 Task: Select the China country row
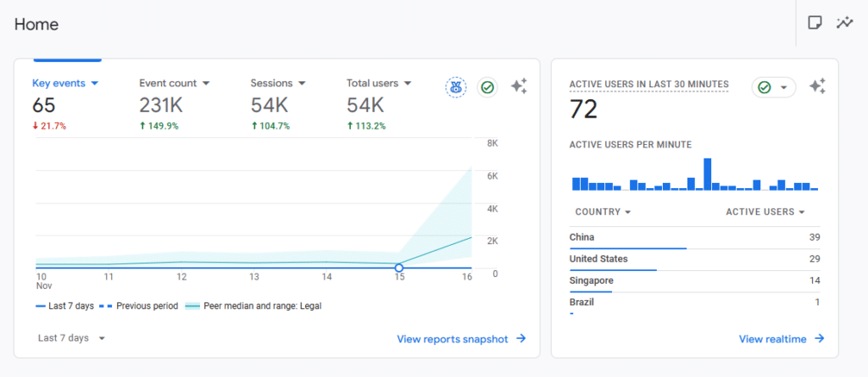(695, 238)
